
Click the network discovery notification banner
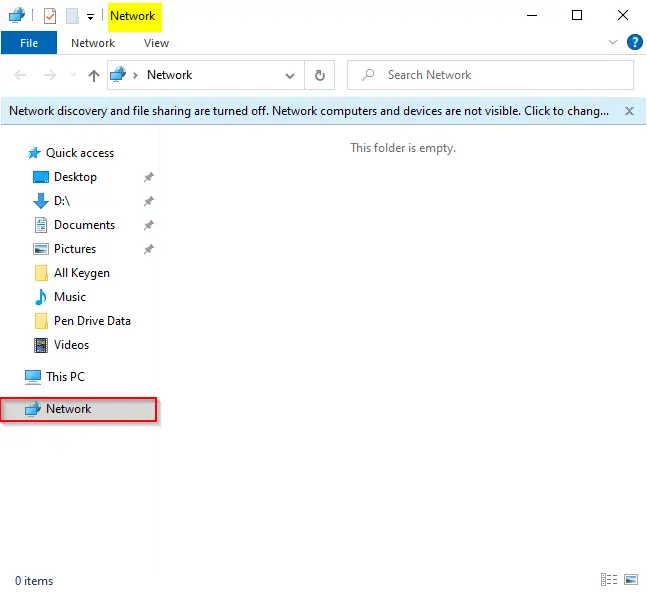(x=309, y=111)
